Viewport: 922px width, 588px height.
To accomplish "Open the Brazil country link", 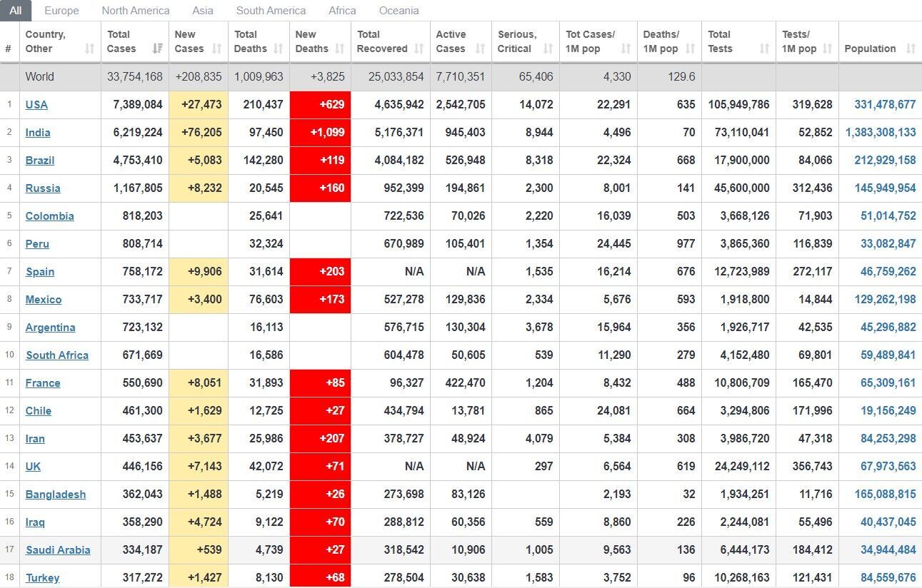I will (40, 160).
